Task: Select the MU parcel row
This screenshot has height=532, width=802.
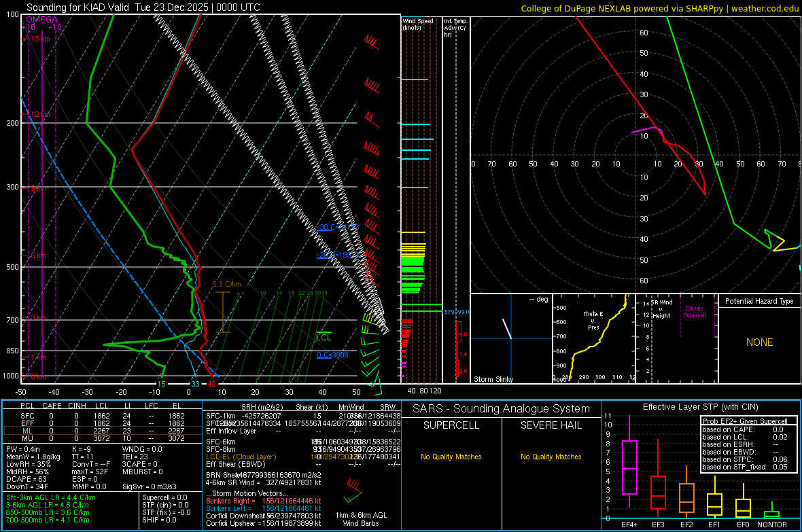Action: pyautogui.click(x=101, y=438)
